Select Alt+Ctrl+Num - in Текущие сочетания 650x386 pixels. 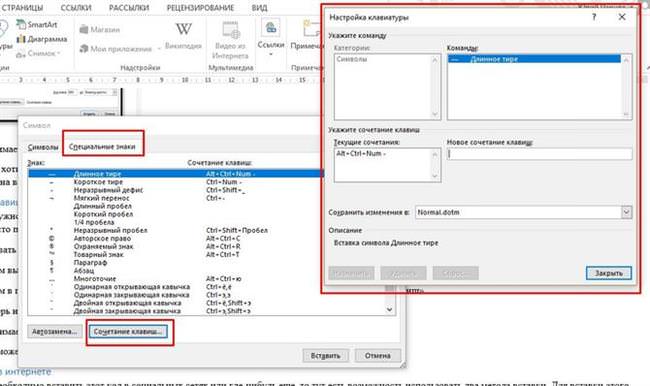(x=361, y=154)
